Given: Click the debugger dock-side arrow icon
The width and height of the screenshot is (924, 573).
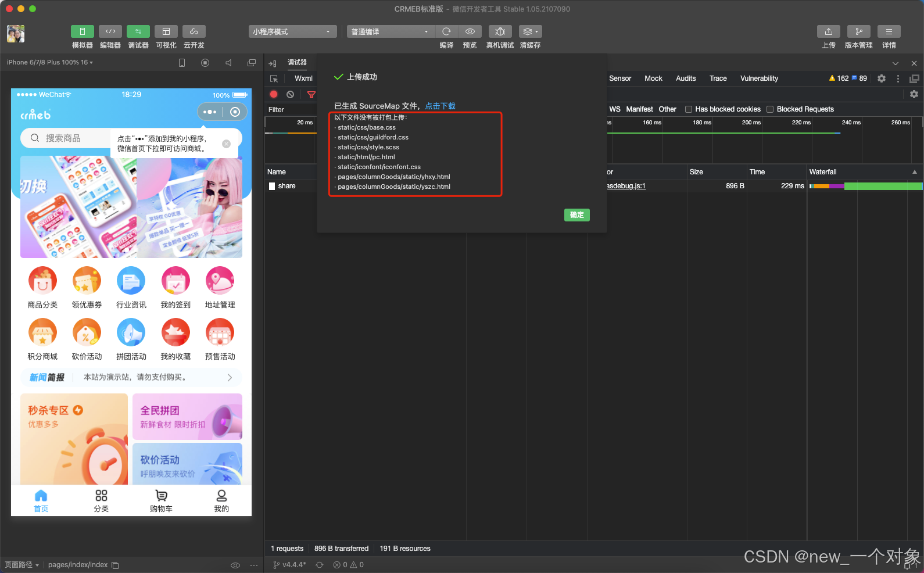Looking at the screenshot, I should 273,63.
